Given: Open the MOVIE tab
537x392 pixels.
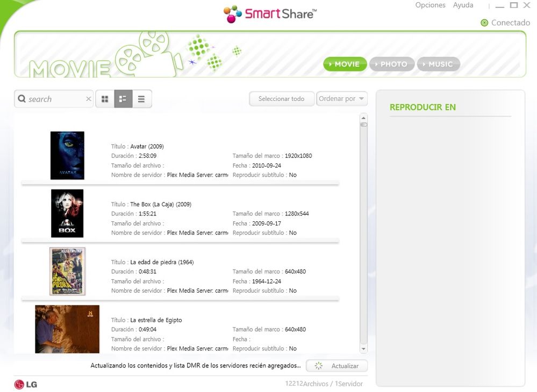Looking at the screenshot, I should pyautogui.click(x=345, y=64).
